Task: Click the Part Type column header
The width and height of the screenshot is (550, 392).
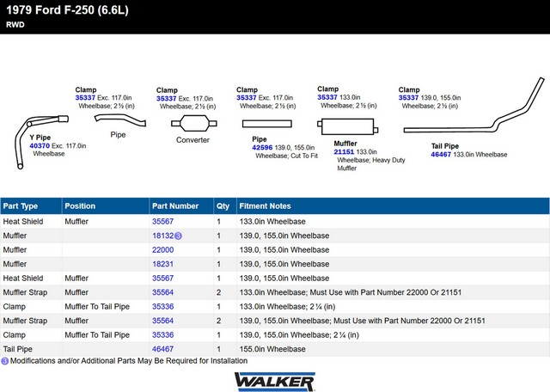Action: [21, 206]
